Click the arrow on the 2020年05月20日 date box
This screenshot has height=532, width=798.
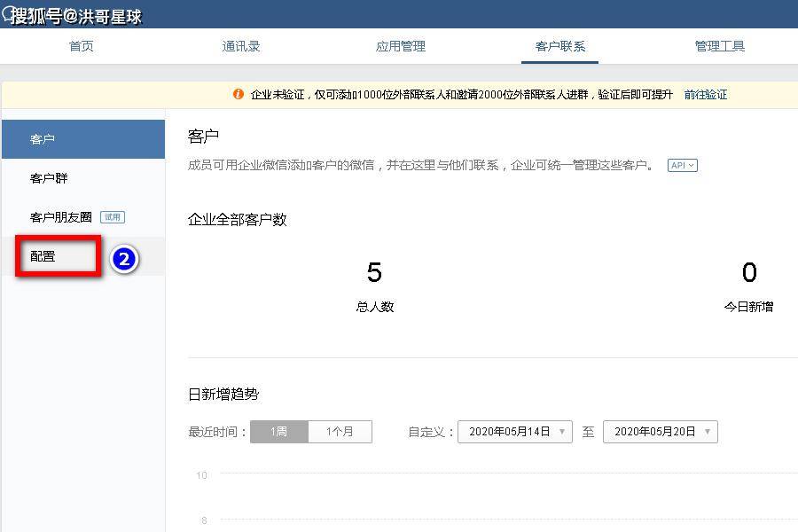pyautogui.click(x=708, y=432)
